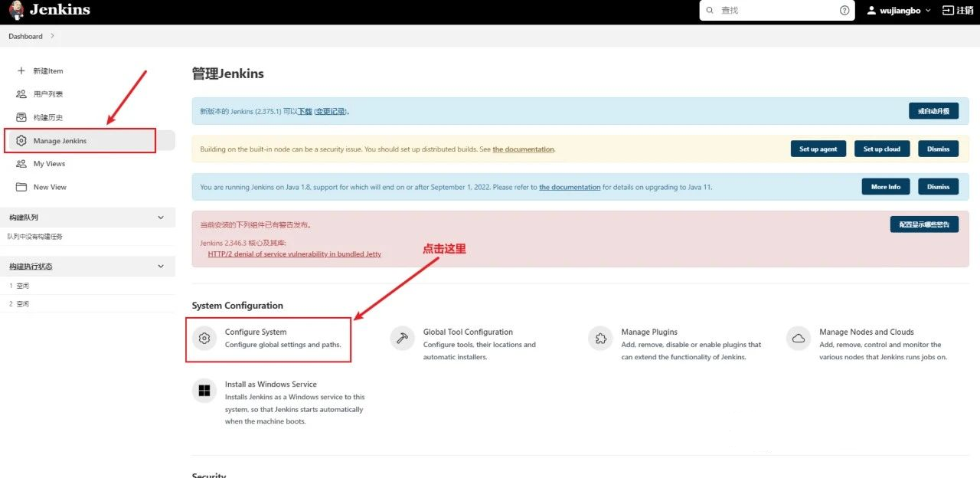
Task: Open 构建历史 in the sidebar
Action: point(48,117)
